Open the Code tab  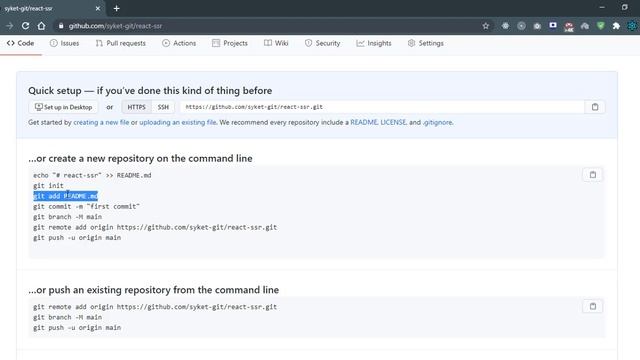20,43
